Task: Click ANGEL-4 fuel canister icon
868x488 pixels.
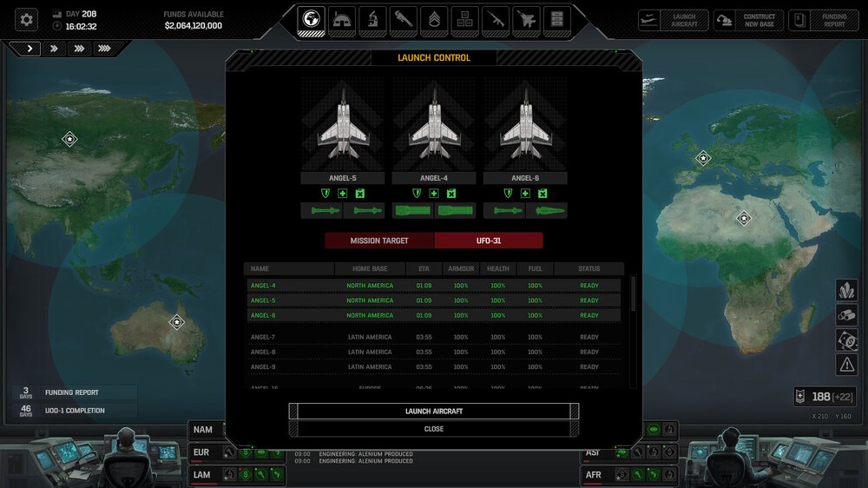Action: 451,194
